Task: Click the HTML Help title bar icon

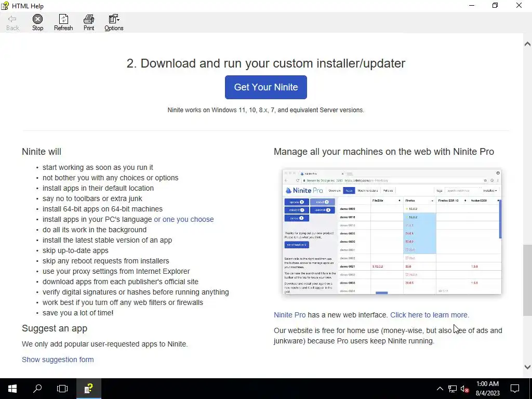Action: (x=5, y=6)
